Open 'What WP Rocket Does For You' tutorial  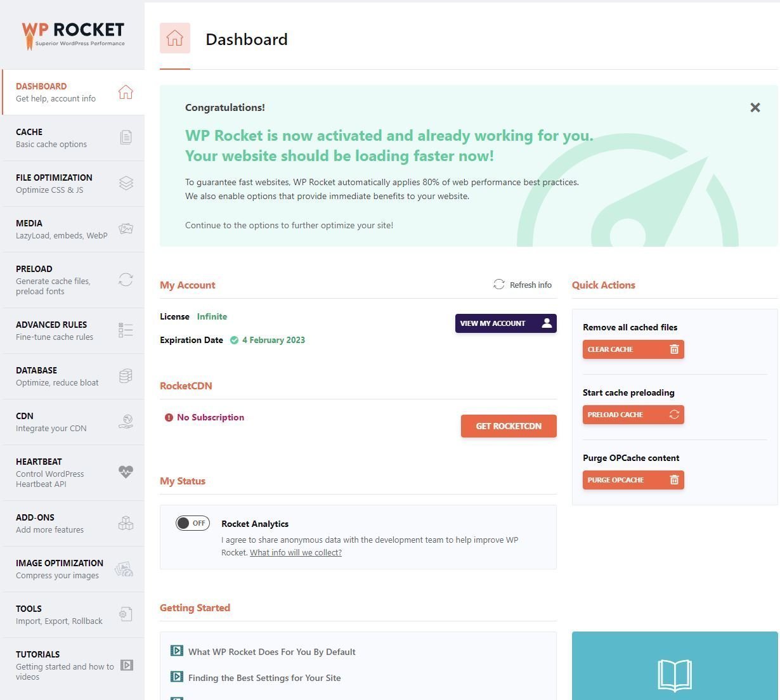tap(271, 652)
